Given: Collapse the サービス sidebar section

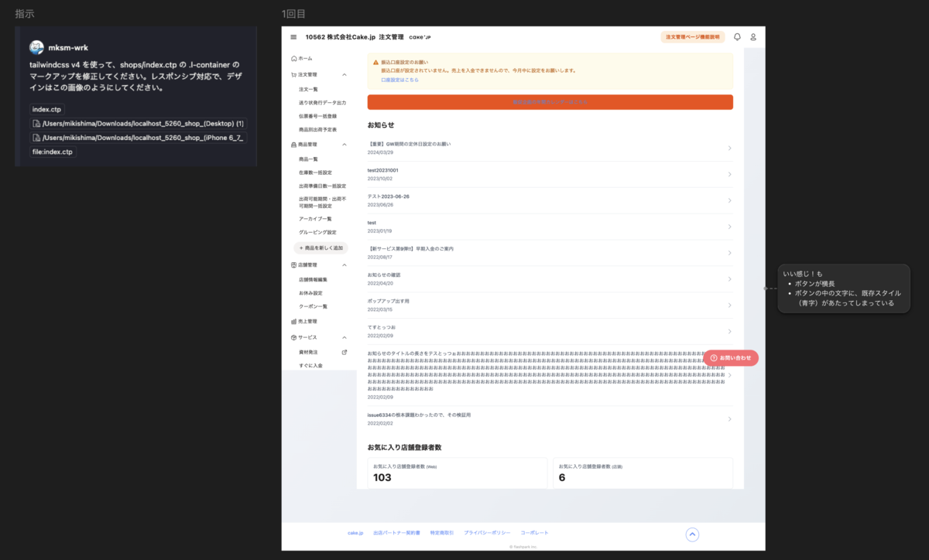Looking at the screenshot, I should click(x=345, y=337).
